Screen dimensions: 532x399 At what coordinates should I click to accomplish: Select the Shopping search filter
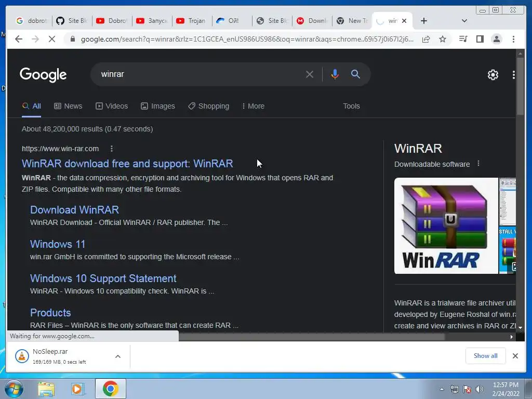tap(209, 106)
